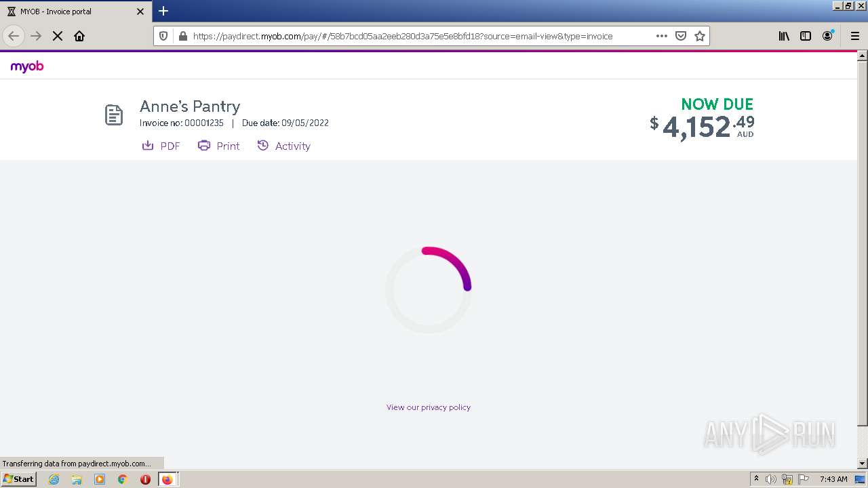Screen dimensions: 868x488
Task: Click the 7:43 AM clock
Action: [x=833, y=479]
